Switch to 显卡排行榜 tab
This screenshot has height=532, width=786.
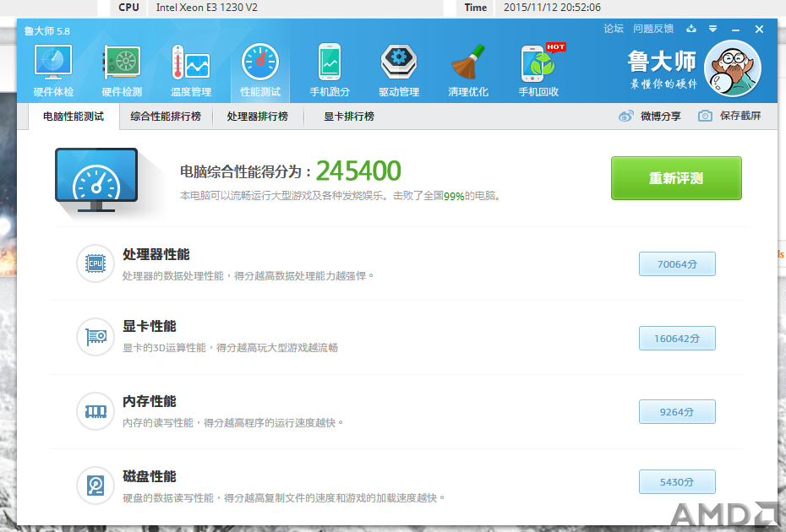[x=349, y=117]
